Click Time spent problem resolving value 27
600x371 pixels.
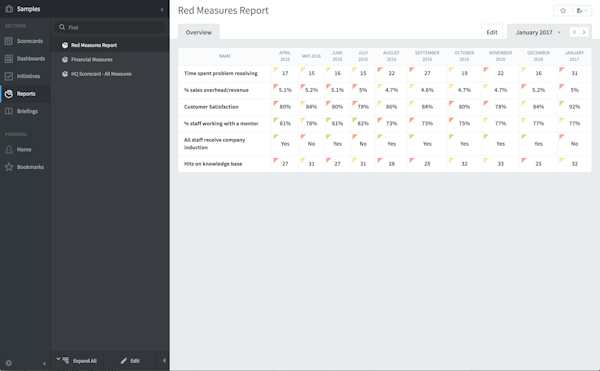[x=427, y=73]
